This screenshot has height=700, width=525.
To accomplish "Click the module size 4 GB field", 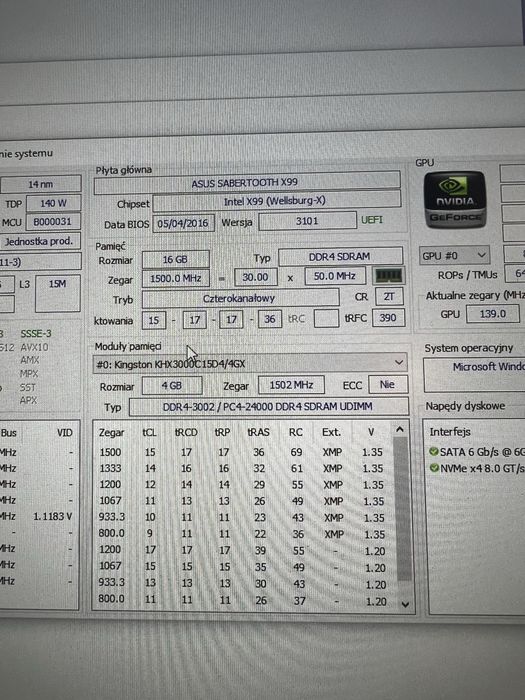I will [x=172, y=385].
